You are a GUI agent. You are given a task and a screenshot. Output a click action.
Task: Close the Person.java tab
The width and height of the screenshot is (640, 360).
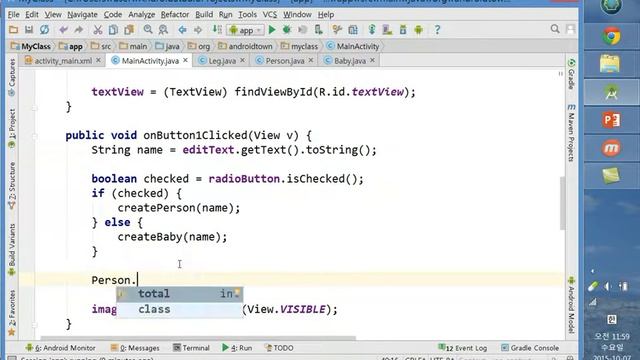[311, 60]
